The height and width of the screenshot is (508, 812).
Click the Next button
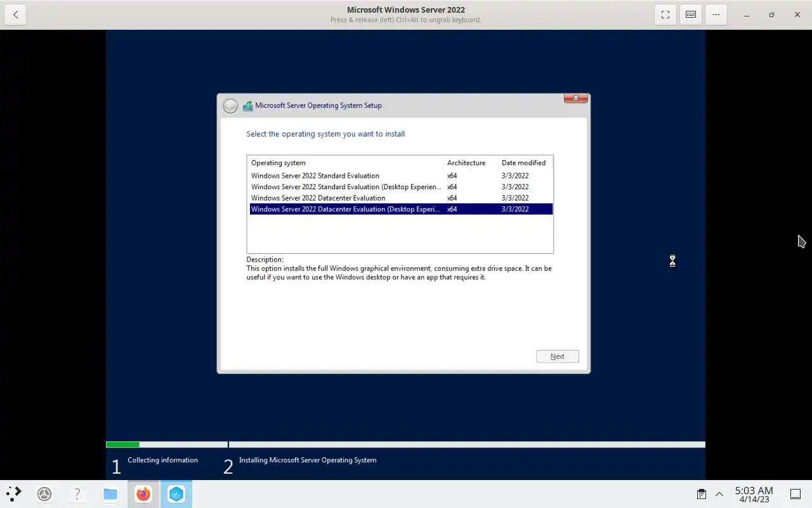tap(558, 356)
